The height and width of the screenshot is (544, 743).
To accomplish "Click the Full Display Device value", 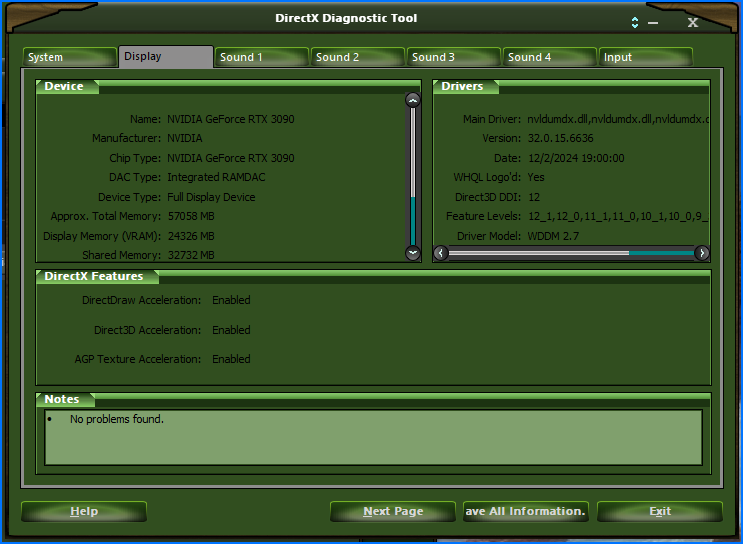I will (x=211, y=197).
